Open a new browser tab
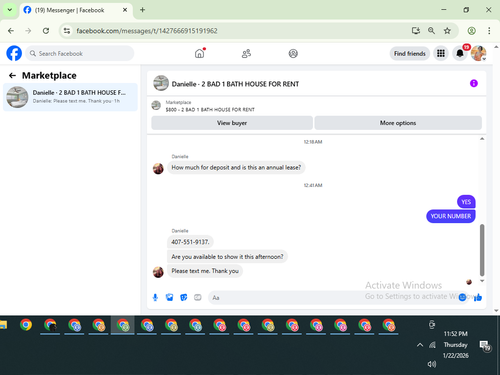The height and width of the screenshot is (375, 500). pos(142,10)
